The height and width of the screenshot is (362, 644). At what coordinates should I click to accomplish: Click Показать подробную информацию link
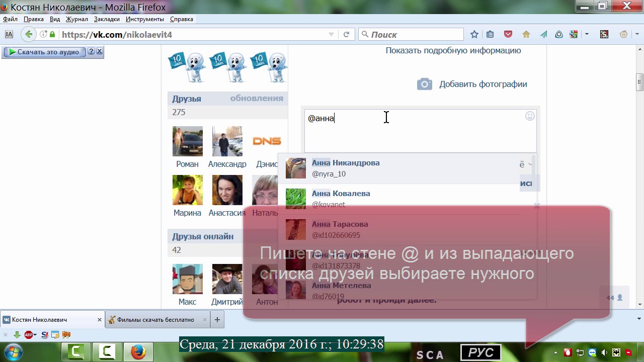[453, 50]
